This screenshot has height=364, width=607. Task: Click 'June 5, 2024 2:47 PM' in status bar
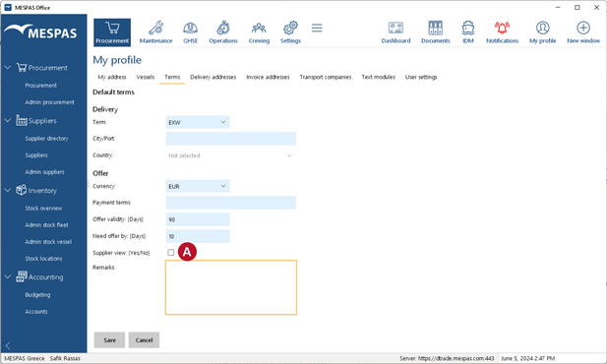[528, 358]
